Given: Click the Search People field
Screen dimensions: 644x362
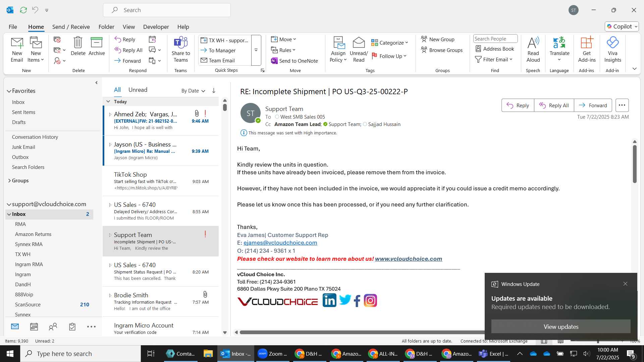Looking at the screenshot, I should pyautogui.click(x=495, y=39).
